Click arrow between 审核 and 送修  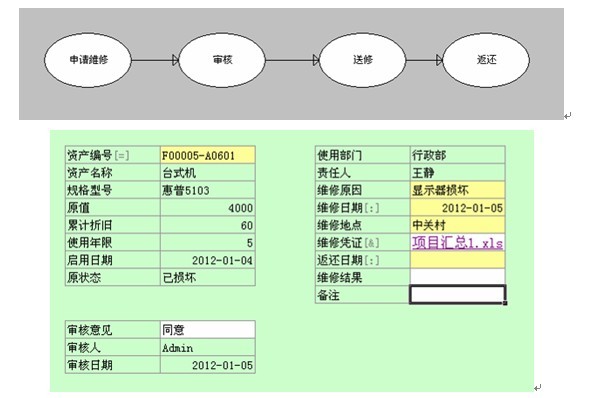pyautogui.click(x=292, y=60)
